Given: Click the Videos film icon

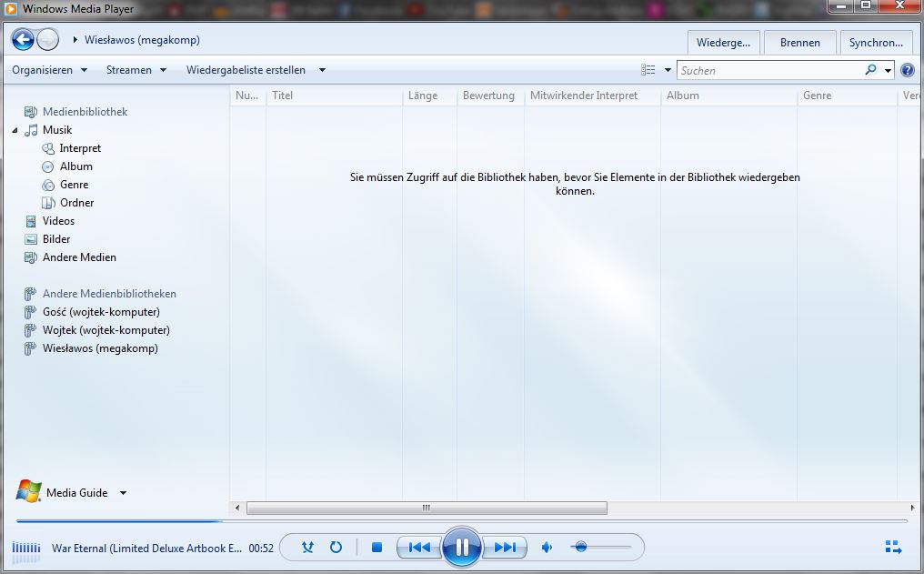Looking at the screenshot, I should [x=31, y=221].
